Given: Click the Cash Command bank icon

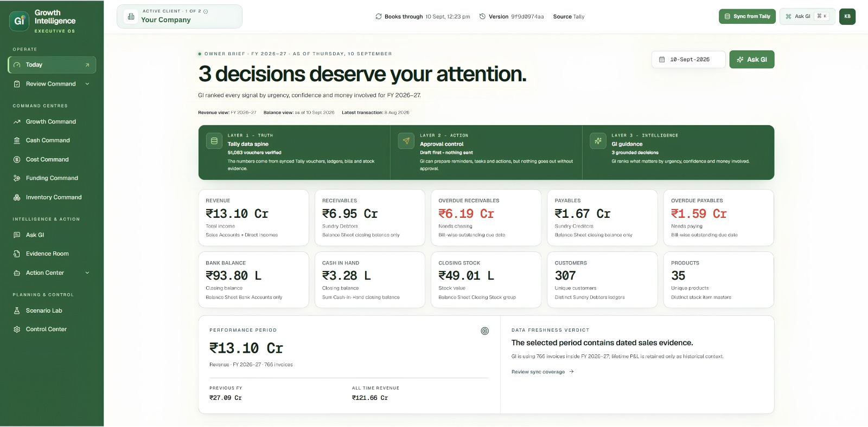Looking at the screenshot, I should (17, 140).
